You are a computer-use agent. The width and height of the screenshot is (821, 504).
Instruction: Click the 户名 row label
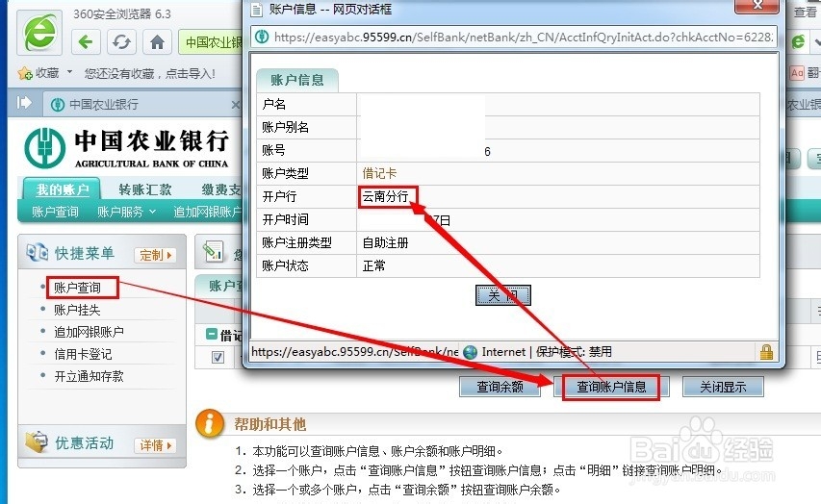274,104
